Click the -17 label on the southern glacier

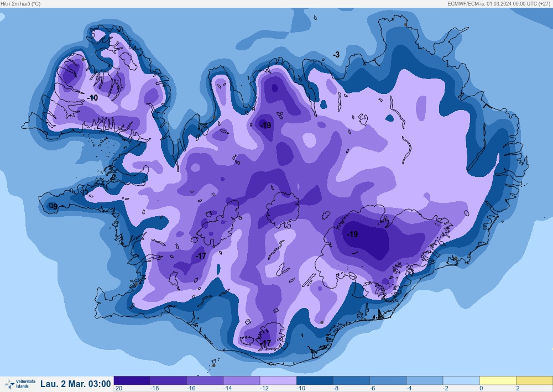265,343
